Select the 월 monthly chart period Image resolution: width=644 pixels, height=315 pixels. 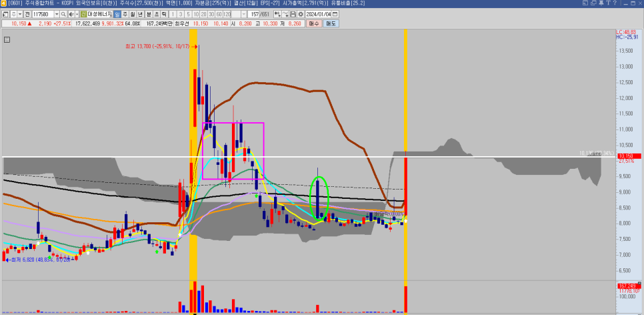tap(132, 14)
